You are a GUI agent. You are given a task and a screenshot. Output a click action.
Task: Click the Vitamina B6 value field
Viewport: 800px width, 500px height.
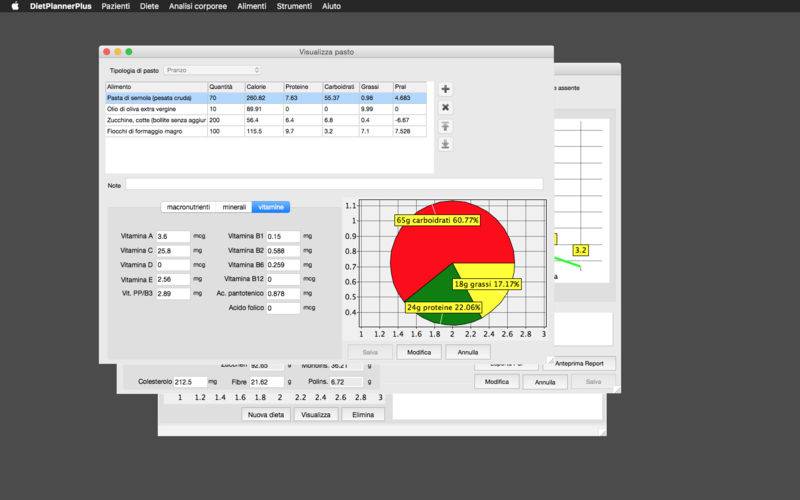point(283,265)
